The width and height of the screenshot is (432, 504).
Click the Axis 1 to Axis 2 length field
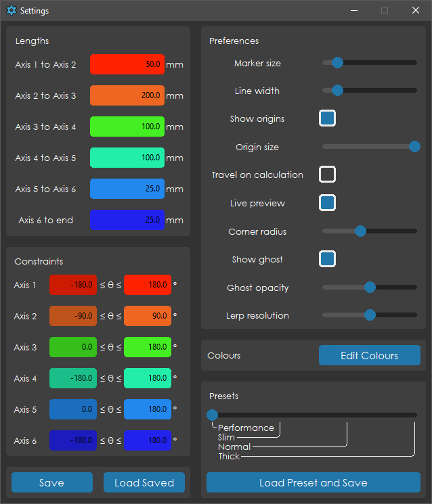click(127, 65)
